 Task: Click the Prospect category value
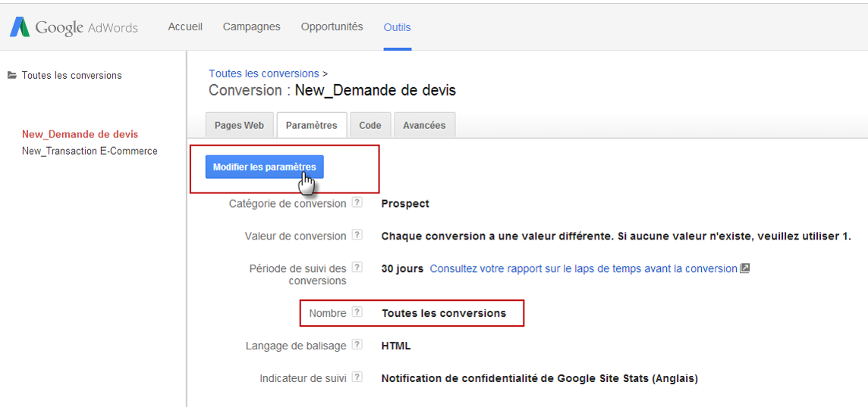coord(405,203)
